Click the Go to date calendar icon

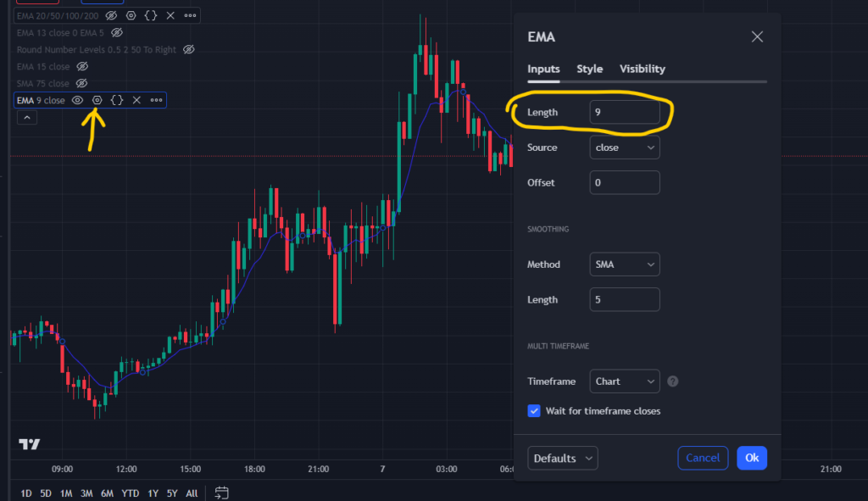[x=222, y=493]
